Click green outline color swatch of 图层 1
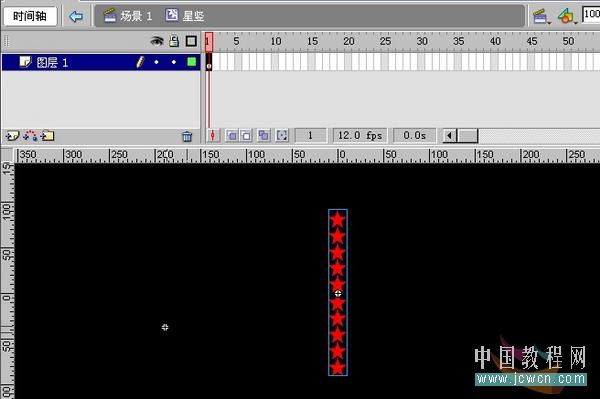 (192, 62)
